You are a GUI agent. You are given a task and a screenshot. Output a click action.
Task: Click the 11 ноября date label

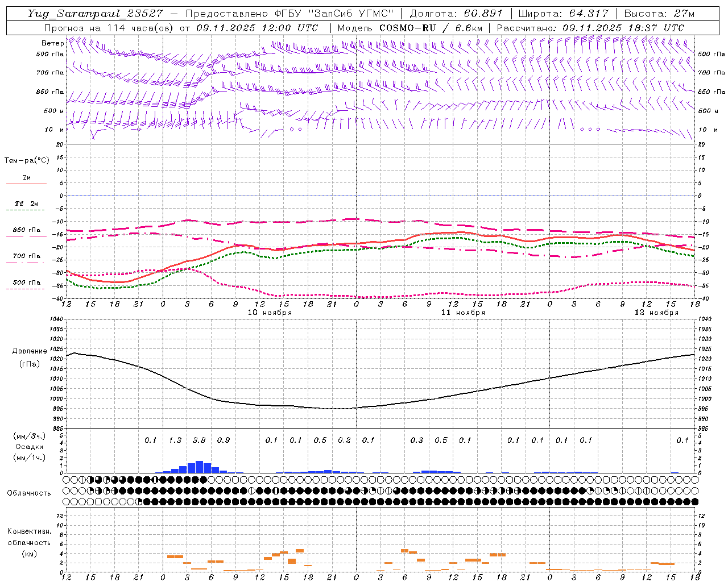pos(463,313)
